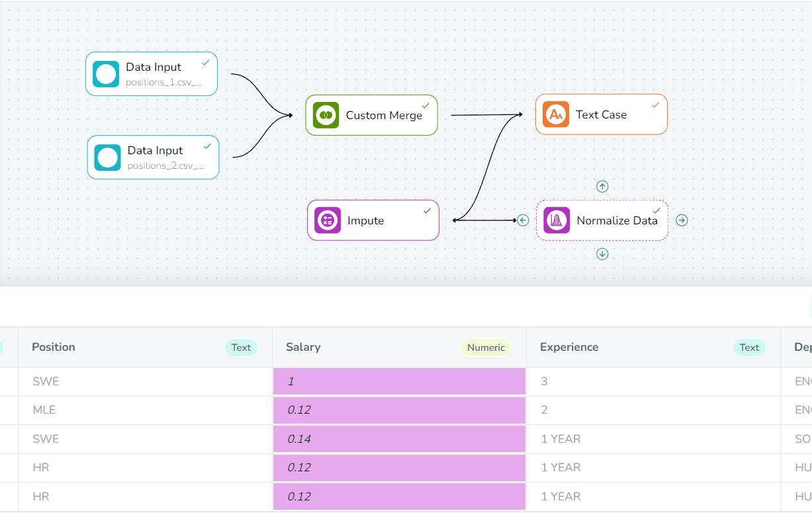
Task: Click the Custom Merge node icon
Action: pos(326,115)
